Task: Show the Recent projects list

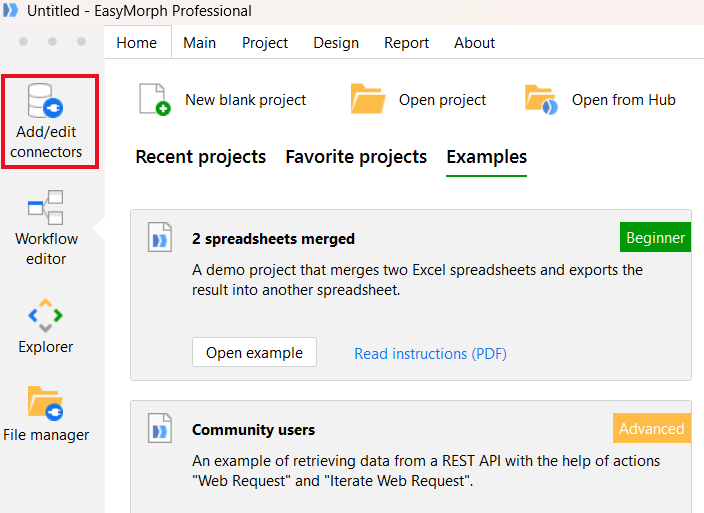Action: point(201,157)
